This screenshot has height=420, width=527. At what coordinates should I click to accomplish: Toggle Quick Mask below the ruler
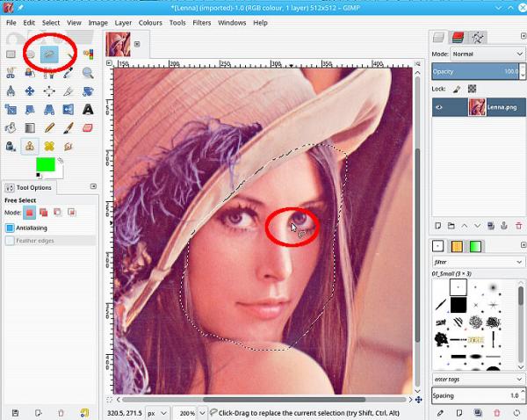[110, 400]
